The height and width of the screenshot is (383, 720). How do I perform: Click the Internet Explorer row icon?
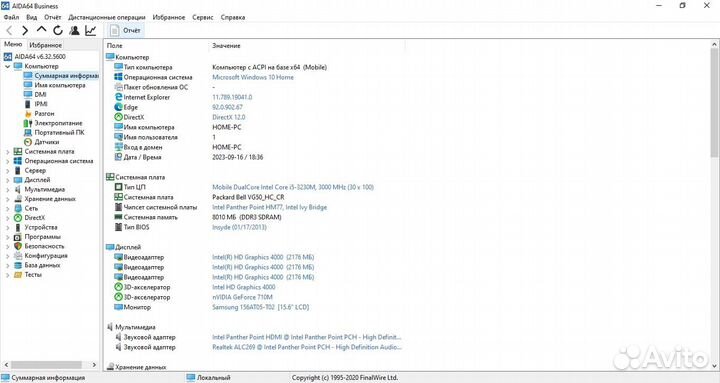pos(118,97)
